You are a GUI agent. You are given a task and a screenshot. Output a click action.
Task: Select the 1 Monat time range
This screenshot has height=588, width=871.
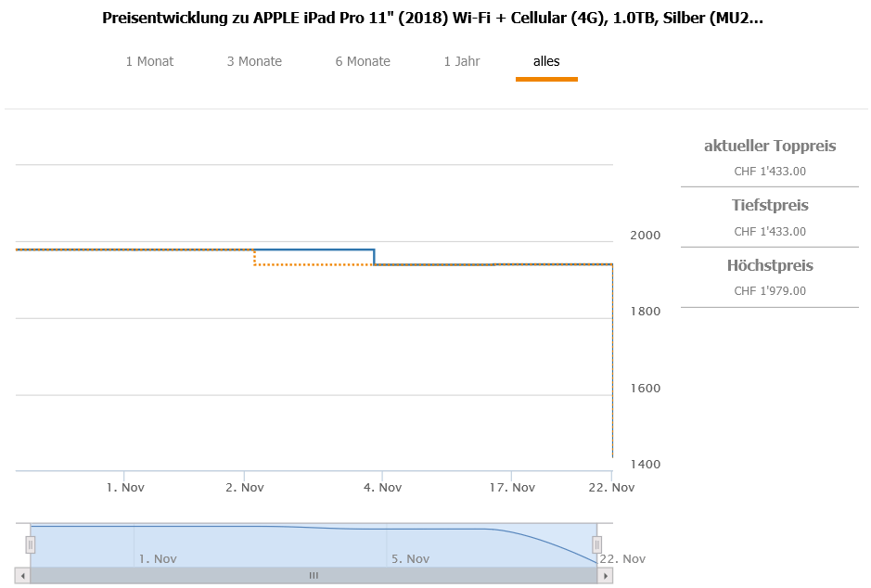tap(149, 61)
